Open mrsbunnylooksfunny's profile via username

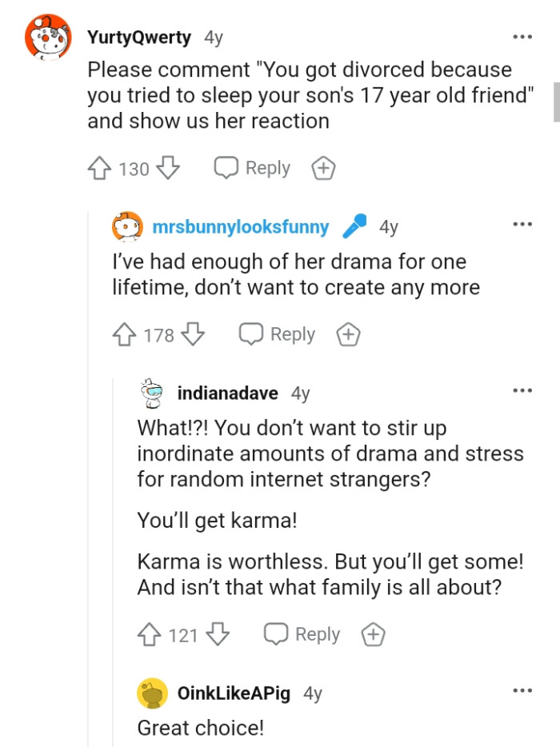coord(238,227)
